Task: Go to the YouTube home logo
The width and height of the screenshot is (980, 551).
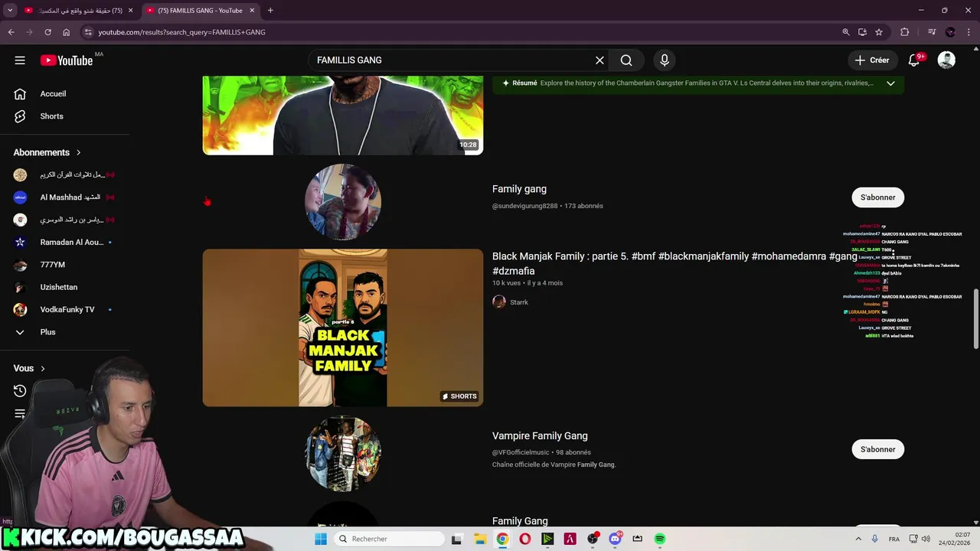Action: (67, 60)
